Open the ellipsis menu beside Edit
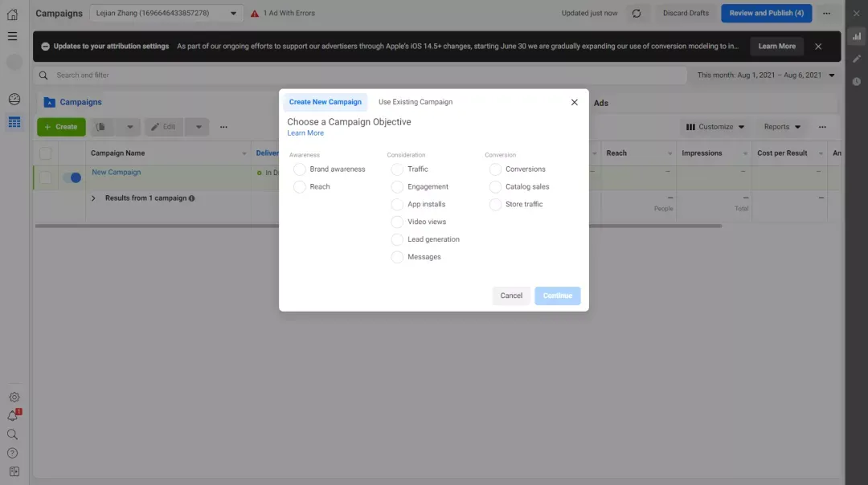The width and height of the screenshot is (868, 485). coord(223,127)
